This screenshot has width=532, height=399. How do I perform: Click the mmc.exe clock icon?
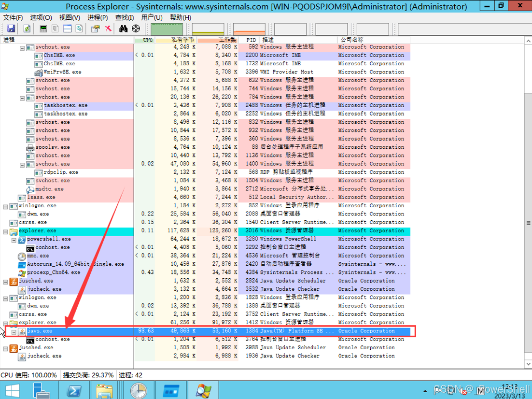pyautogui.click(x=22, y=256)
